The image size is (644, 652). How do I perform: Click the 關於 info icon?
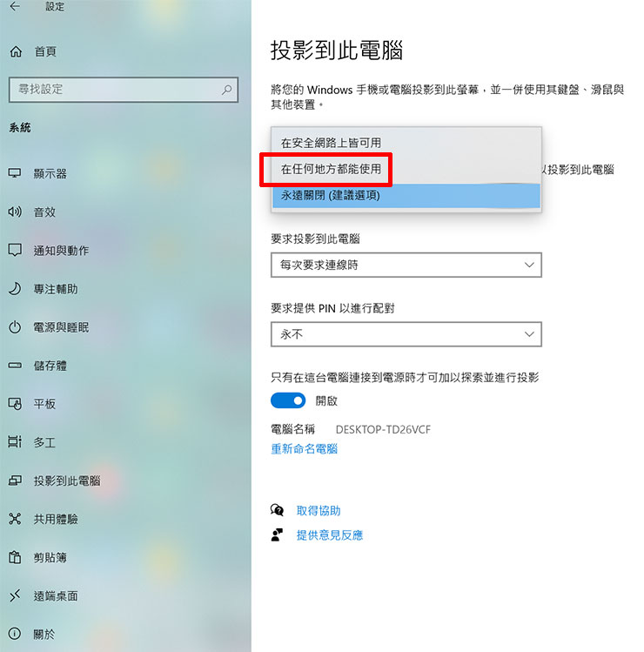coord(15,634)
